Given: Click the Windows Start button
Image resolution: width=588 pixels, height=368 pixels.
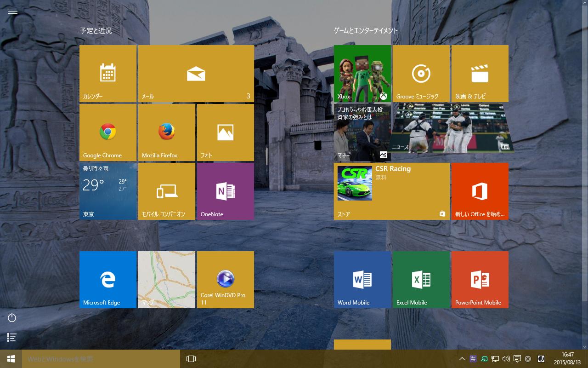Looking at the screenshot, I should [11, 359].
